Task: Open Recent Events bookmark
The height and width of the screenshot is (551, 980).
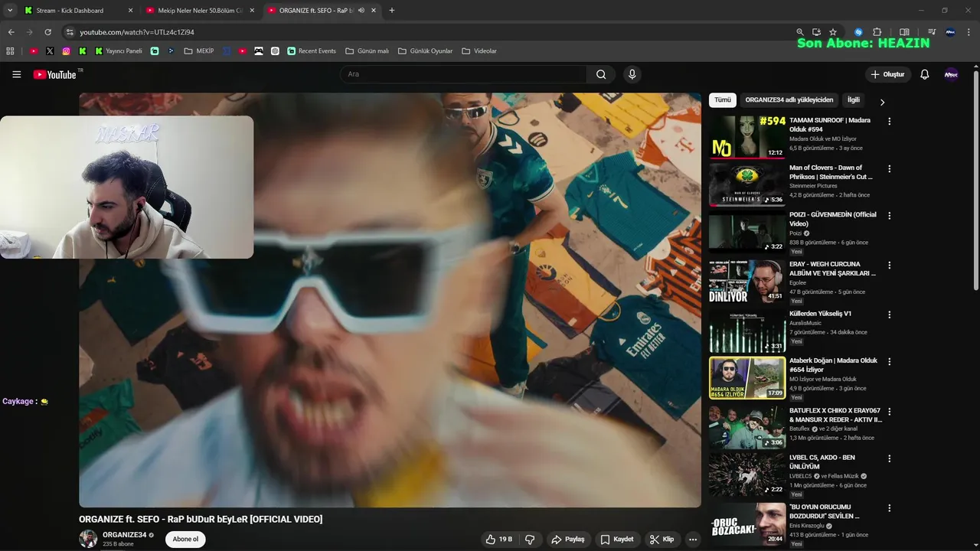Action: click(312, 51)
